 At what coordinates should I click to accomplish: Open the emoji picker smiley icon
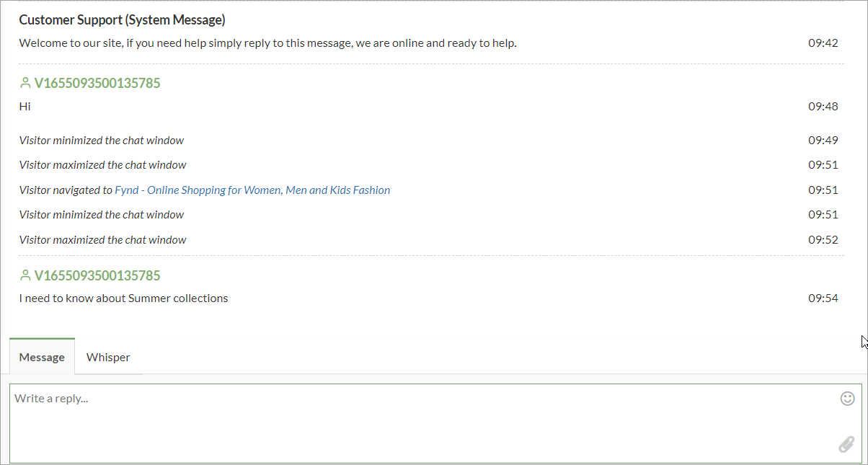point(847,398)
